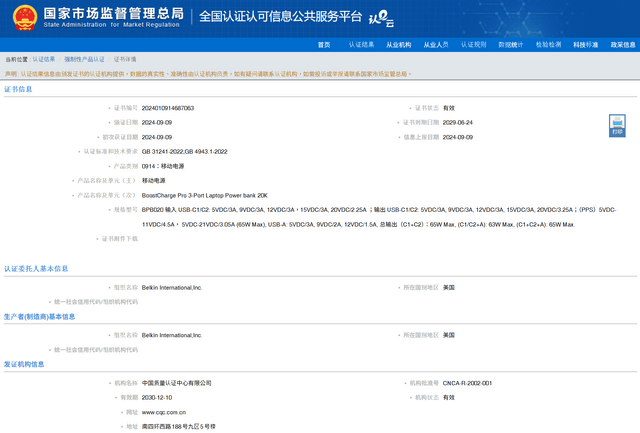Viewport: 640px width, 433px height.
Task: Click the blue print (打印) icon
Action: point(617,125)
